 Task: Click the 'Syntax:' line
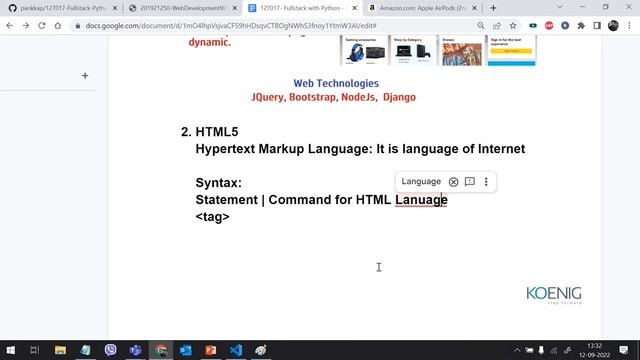coord(218,182)
